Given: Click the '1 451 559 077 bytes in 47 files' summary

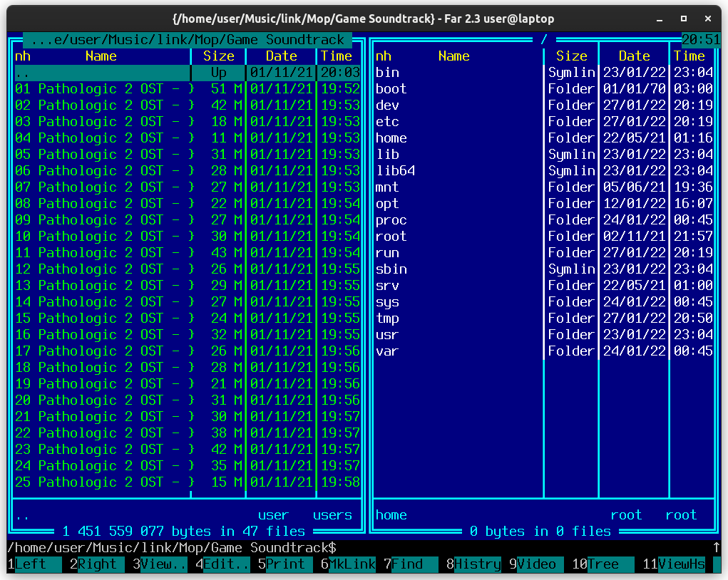Looking at the screenshot, I should pos(183,532).
